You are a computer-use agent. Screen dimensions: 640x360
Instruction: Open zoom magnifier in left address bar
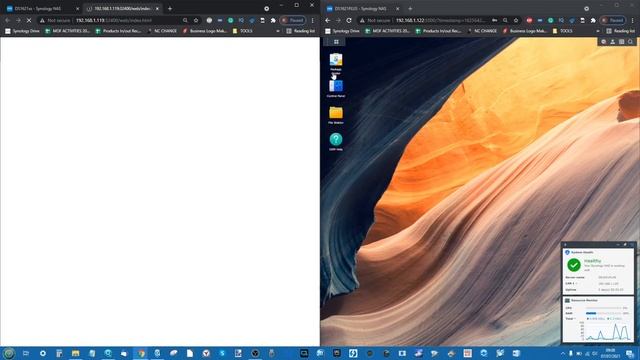pos(185,20)
